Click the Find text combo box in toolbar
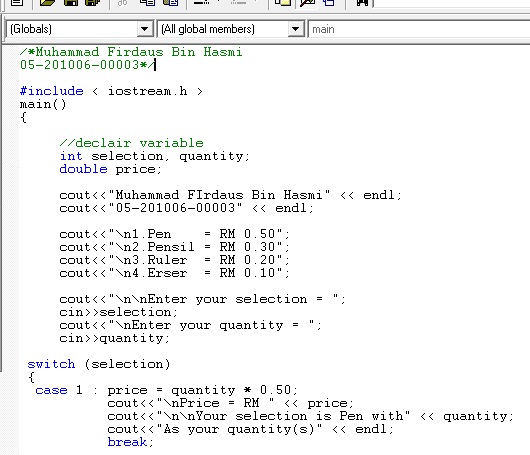Screen dimensions: 530x455 point(452,3)
